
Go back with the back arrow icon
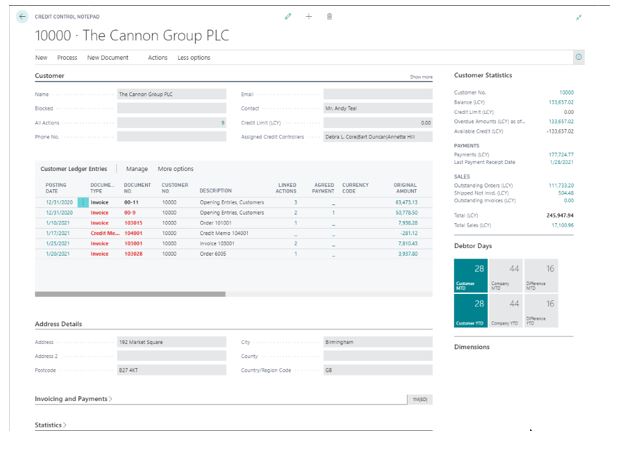[x=22, y=17]
